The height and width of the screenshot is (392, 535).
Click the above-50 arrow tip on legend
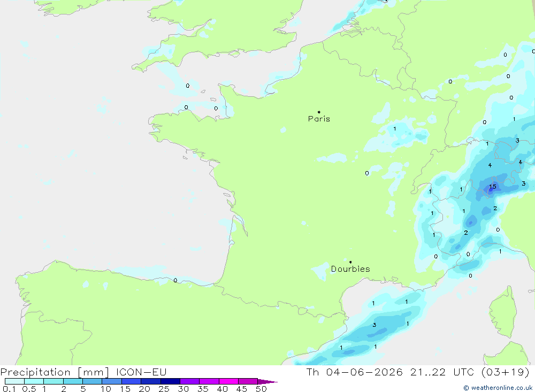coord(267,382)
